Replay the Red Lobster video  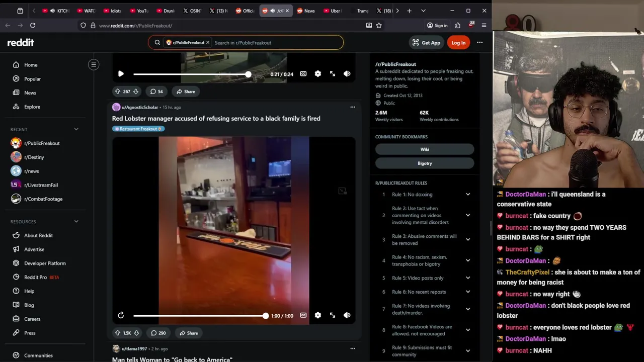point(121,315)
